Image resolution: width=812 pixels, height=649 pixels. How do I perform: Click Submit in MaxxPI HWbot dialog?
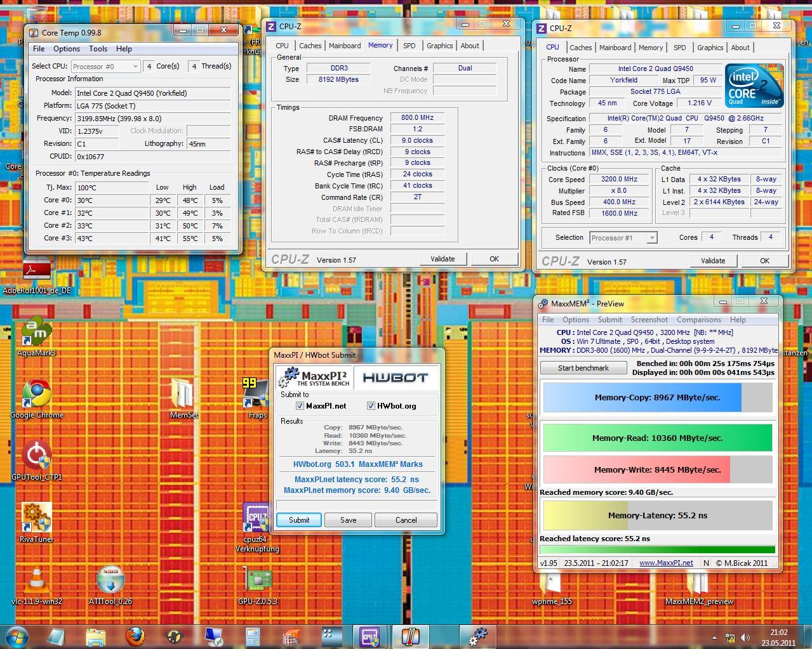pos(299,520)
